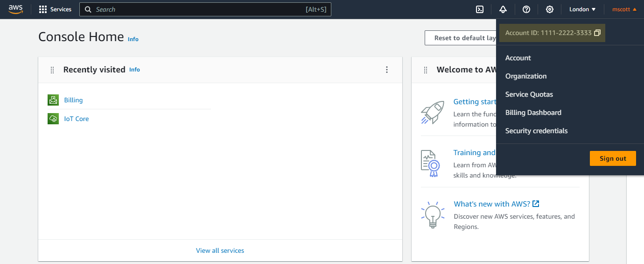Open the notifications bell
Image resolution: width=644 pixels, height=264 pixels.
tap(503, 9)
